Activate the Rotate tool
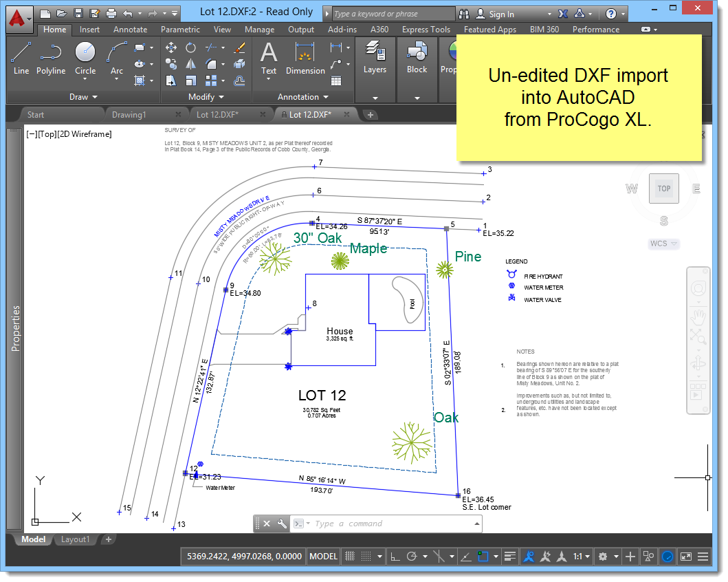 [x=190, y=48]
